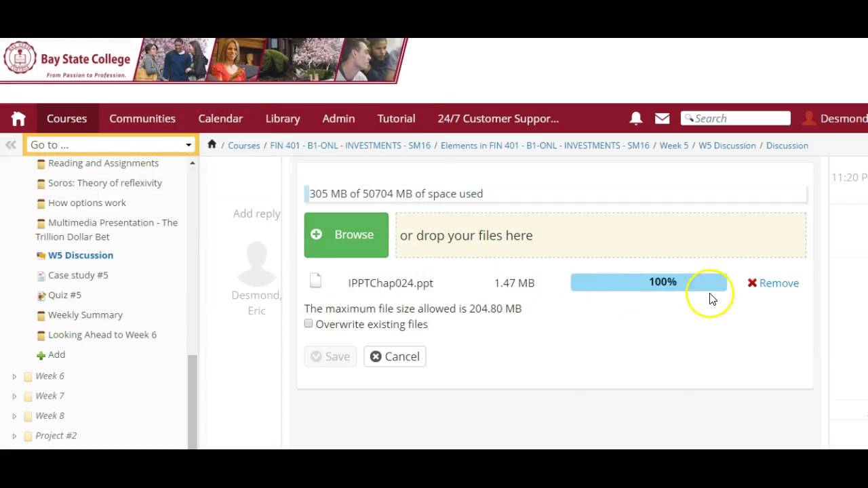Open the Admin menu item
Image resolution: width=868 pixels, height=488 pixels.
pyautogui.click(x=338, y=119)
